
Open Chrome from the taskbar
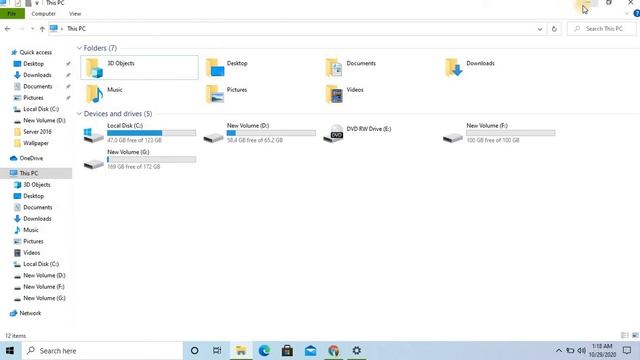pyautogui.click(x=333, y=351)
